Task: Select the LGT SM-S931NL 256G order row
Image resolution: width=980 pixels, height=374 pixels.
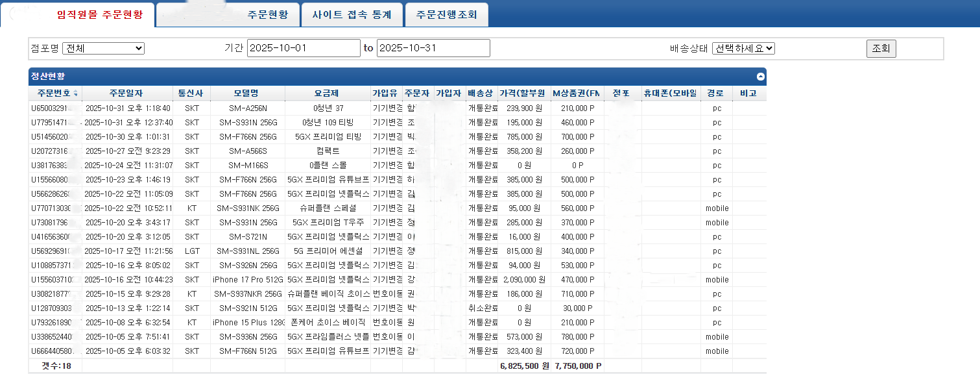Action: [x=247, y=251]
